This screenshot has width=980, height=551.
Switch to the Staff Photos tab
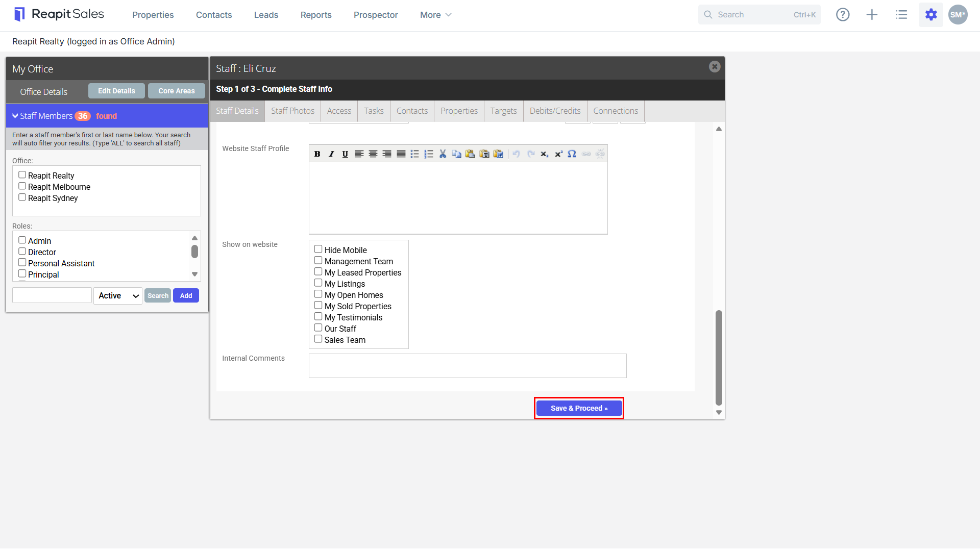coord(292,111)
